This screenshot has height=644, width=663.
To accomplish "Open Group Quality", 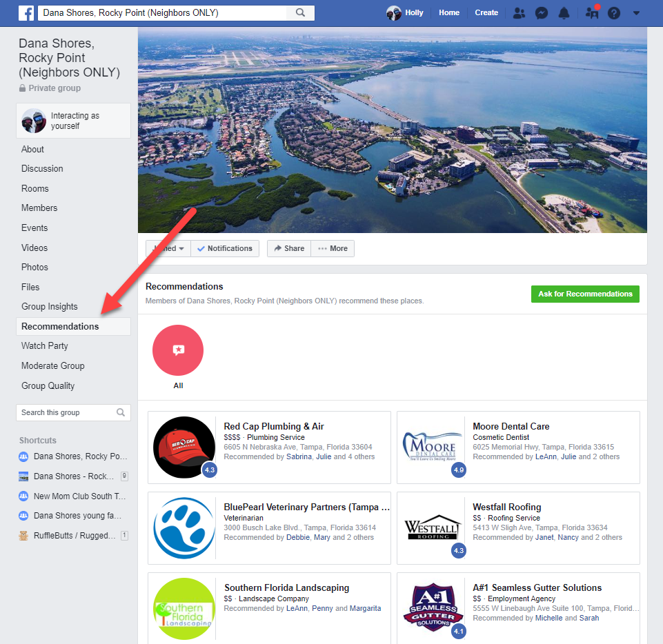I will pyautogui.click(x=48, y=385).
